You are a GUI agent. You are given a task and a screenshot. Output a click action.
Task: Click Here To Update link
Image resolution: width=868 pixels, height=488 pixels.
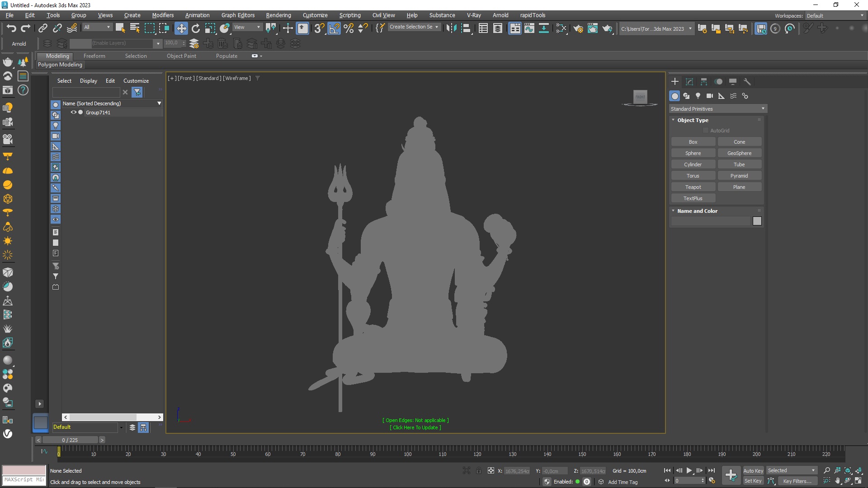coord(415,427)
